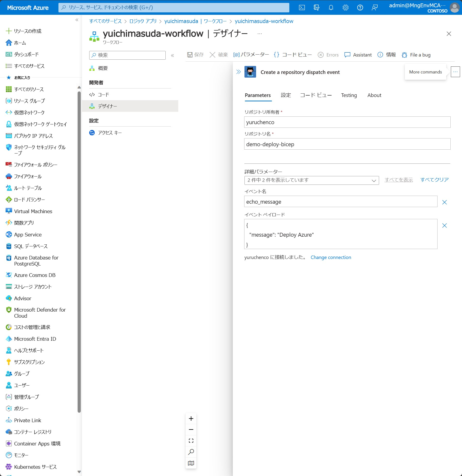Click the GitHub icon on the dispatch event card
462x476 pixels.
tap(250, 72)
